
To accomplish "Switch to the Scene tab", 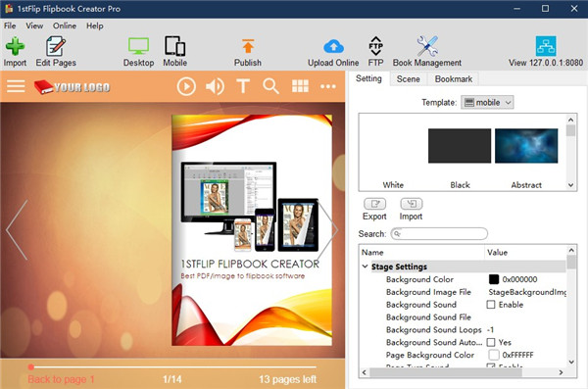I will pos(408,79).
